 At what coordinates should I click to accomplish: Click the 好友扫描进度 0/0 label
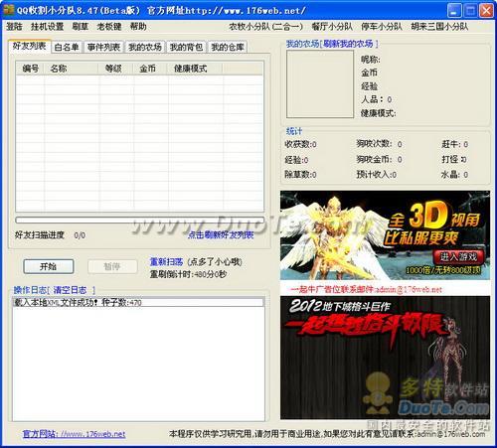click(50, 235)
